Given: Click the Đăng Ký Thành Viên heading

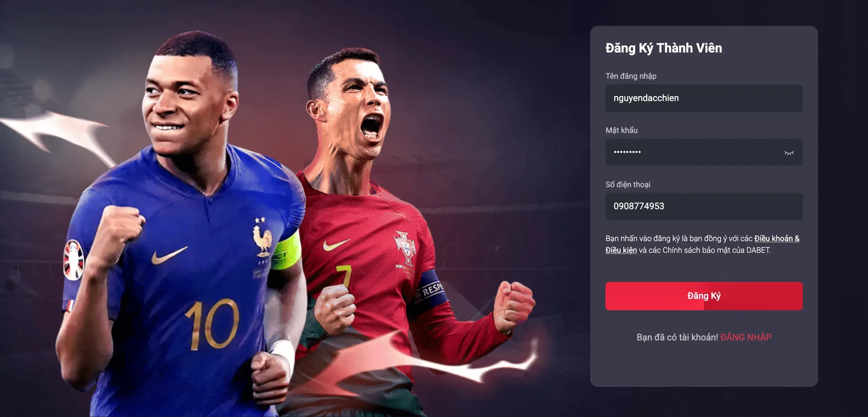Looking at the screenshot, I should click(x=664, y=48).
